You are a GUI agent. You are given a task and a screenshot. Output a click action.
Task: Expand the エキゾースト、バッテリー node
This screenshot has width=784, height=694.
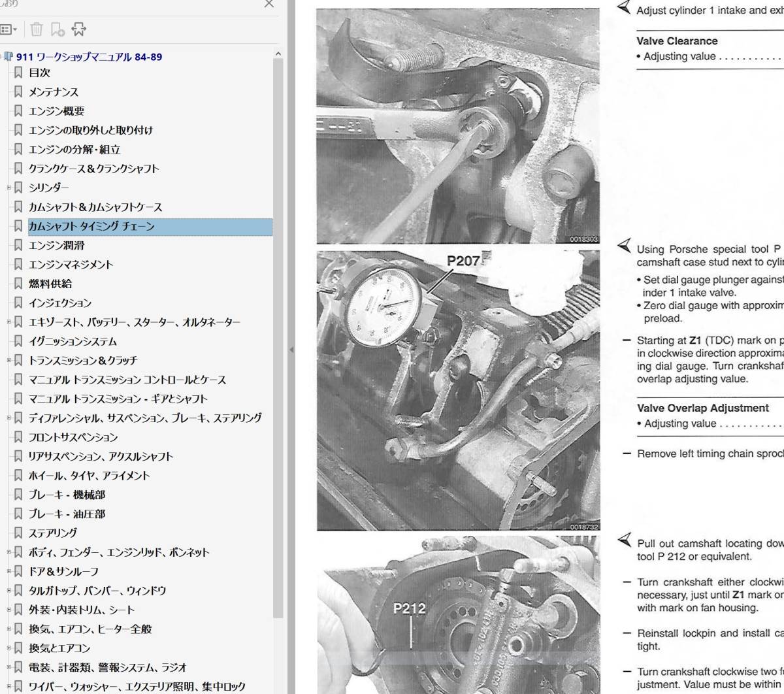(9, 322)
